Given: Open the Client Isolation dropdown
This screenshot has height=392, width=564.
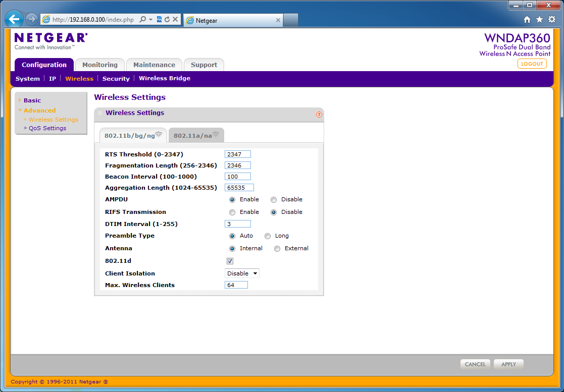Looking at the screenshot, I should [242, 273].
